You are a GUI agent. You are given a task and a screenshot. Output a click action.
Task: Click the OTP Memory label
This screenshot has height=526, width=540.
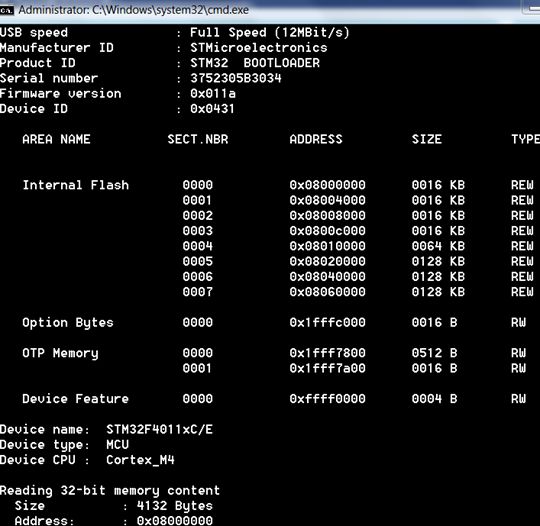pyautogui.click(x=60, y=353)
